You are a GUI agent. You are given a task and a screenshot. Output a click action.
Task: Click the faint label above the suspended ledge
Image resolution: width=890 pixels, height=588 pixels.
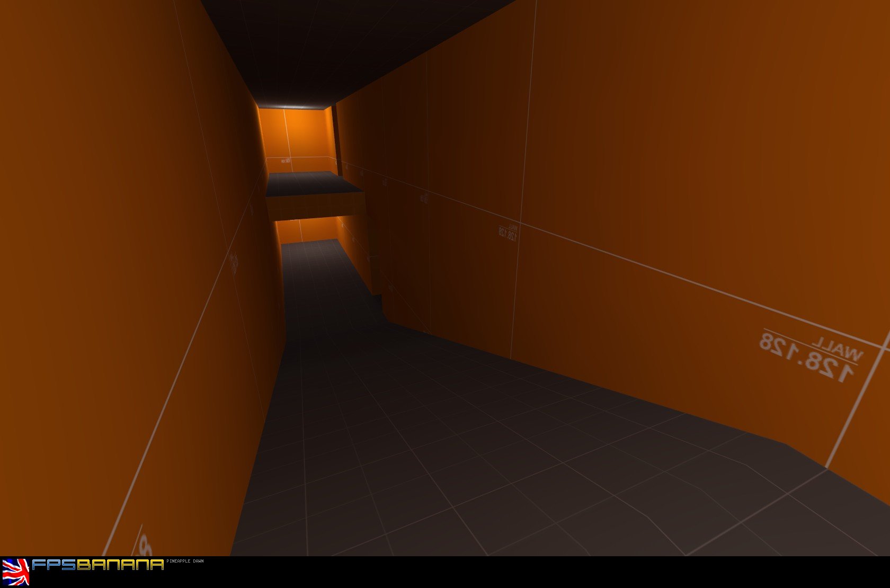click(x=285, y=159)
